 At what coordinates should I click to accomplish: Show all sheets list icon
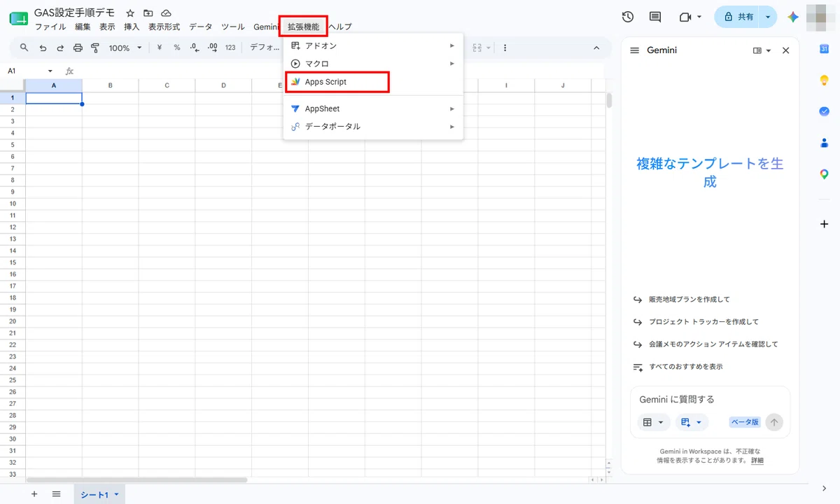[x=57, y=493]
